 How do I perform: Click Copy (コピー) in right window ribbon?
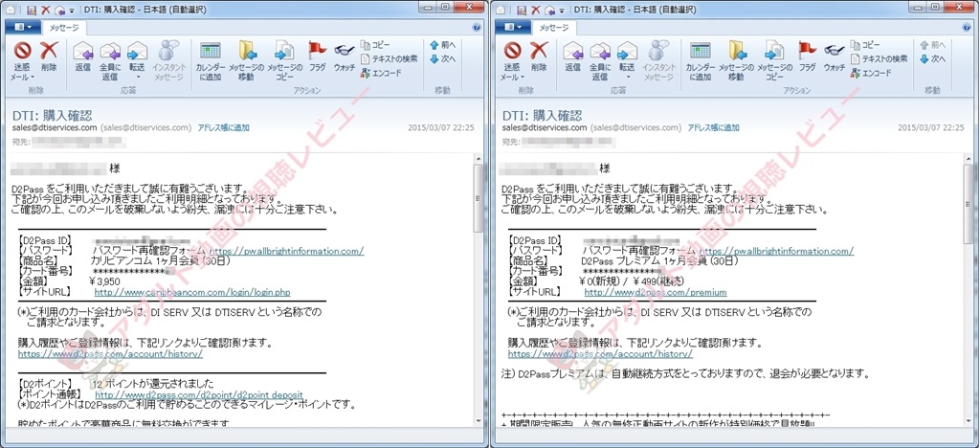click(x=865, y=45)
